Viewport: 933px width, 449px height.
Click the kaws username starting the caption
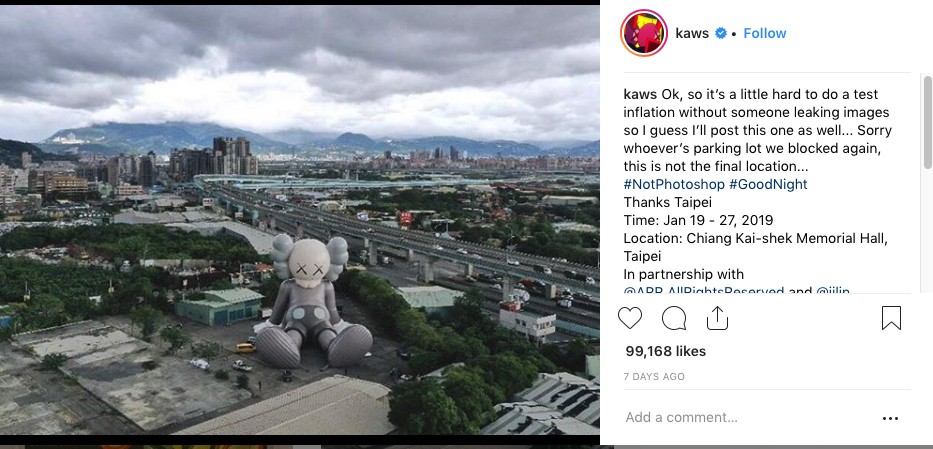pos(640,95)
